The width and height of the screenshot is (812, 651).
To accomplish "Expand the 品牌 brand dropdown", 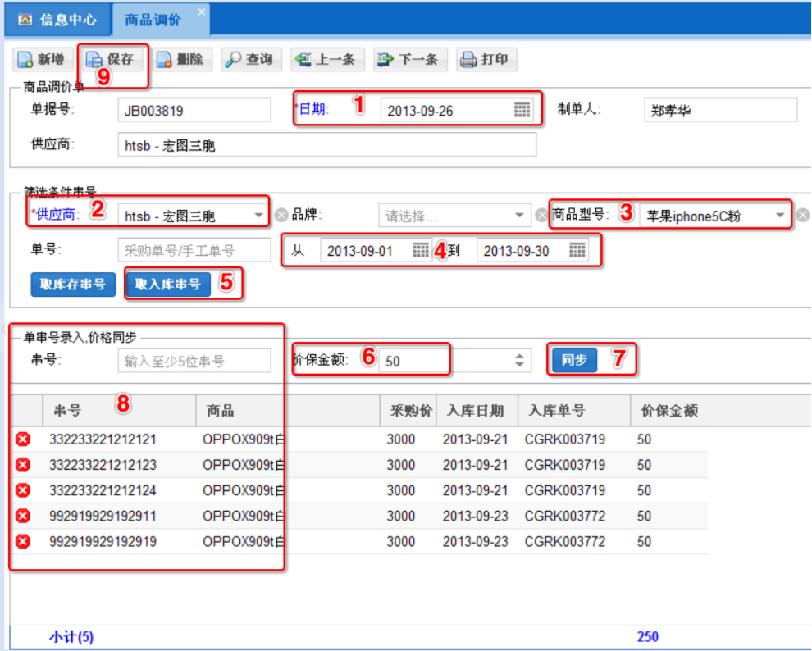I will tap(519, 216).
